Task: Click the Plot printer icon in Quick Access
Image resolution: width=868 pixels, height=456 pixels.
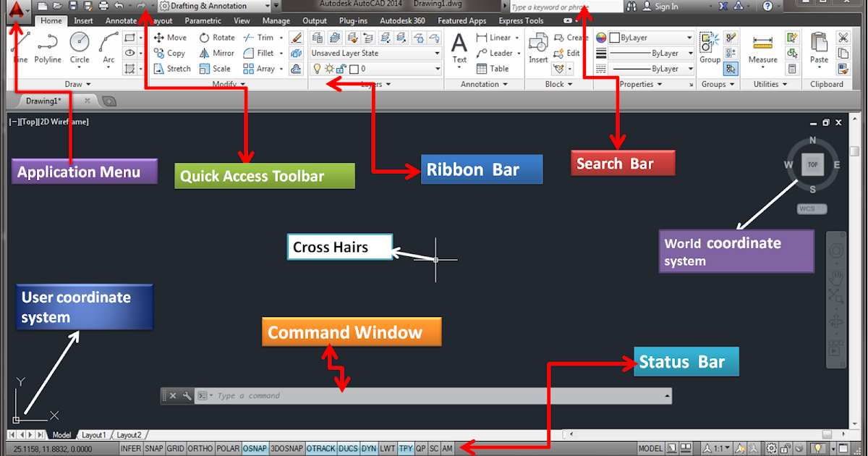Action: click(103, 7)
